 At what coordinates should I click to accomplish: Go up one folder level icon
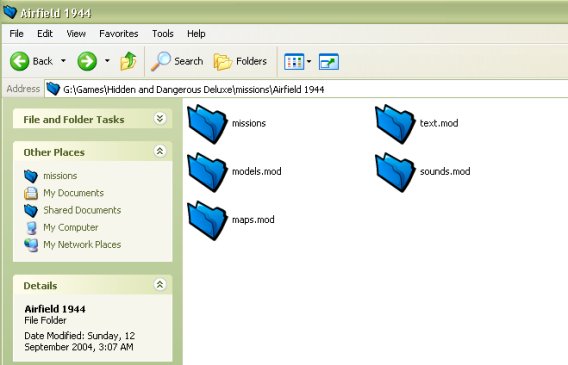tap(128, 61)
